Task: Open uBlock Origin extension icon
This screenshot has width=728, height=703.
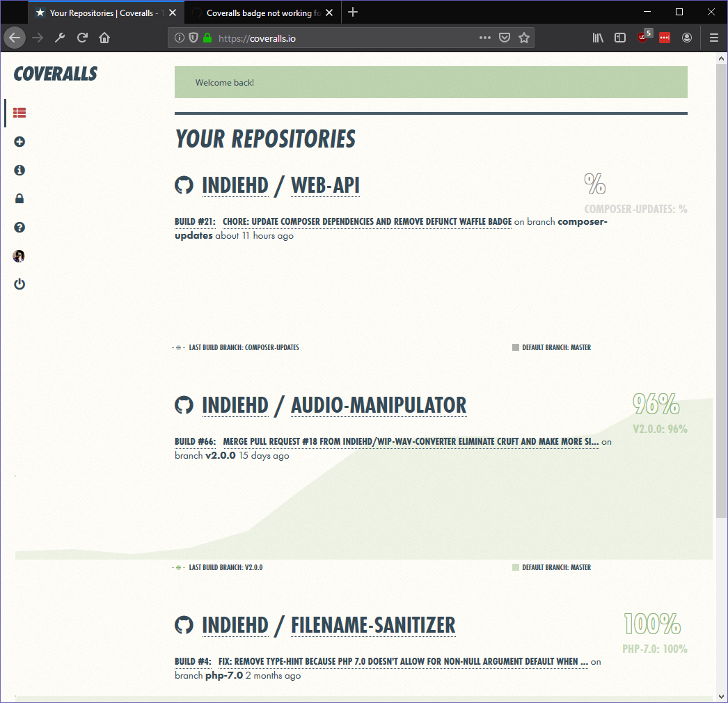Action: [x=644, y=37]
